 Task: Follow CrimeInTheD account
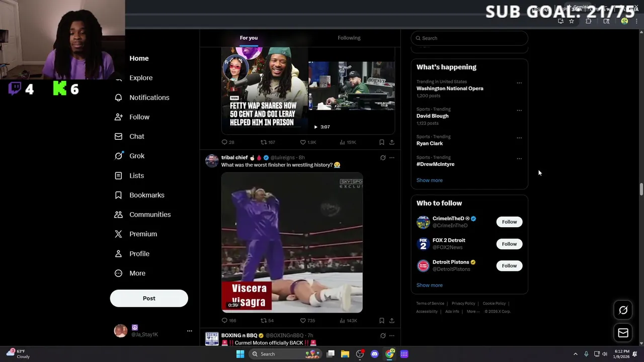pyautogui.click(x=509, y=222)
